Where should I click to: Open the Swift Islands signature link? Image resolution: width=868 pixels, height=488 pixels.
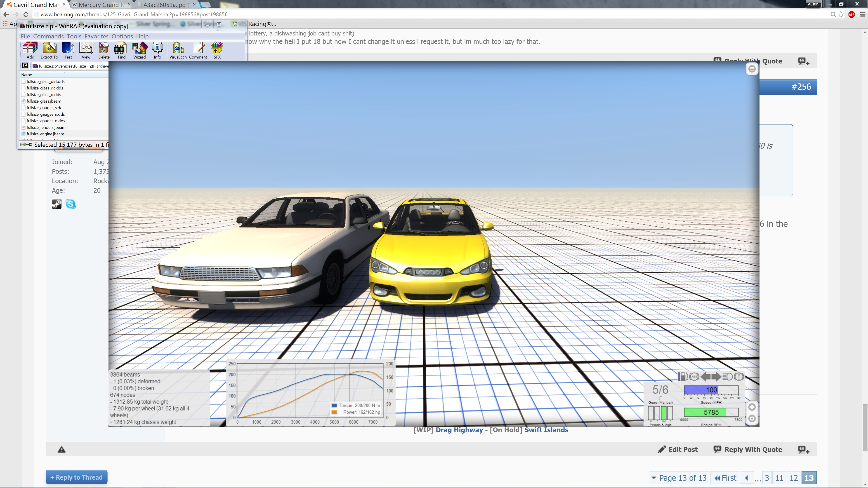546,430
